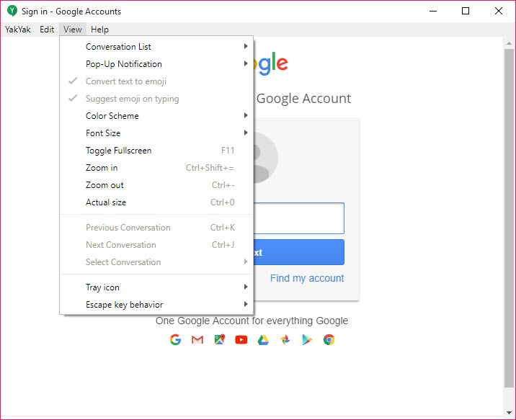Screen dimensions: 516x420
Task: Open the Help menu
Action: tap(99, 30)
